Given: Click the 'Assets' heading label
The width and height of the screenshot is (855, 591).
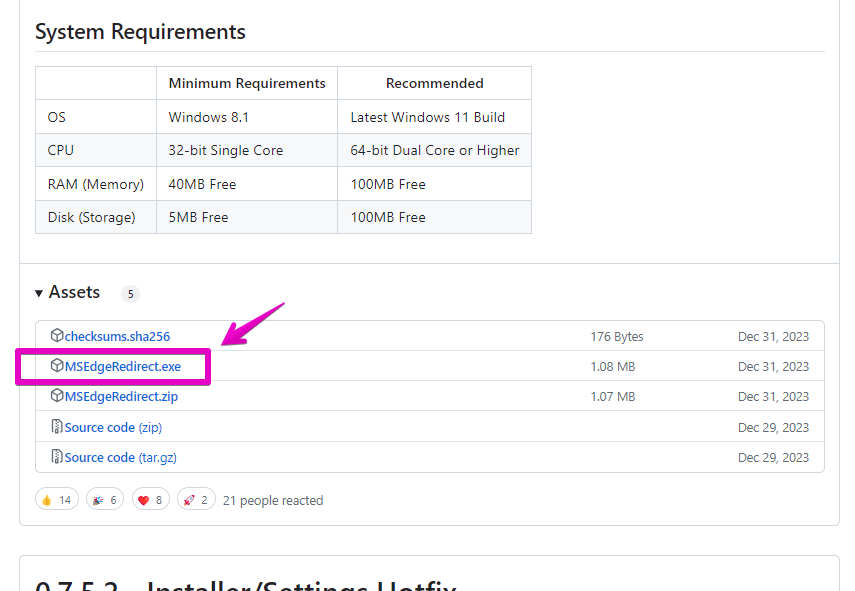Looking at the screenshot, I should click(74, 292).
